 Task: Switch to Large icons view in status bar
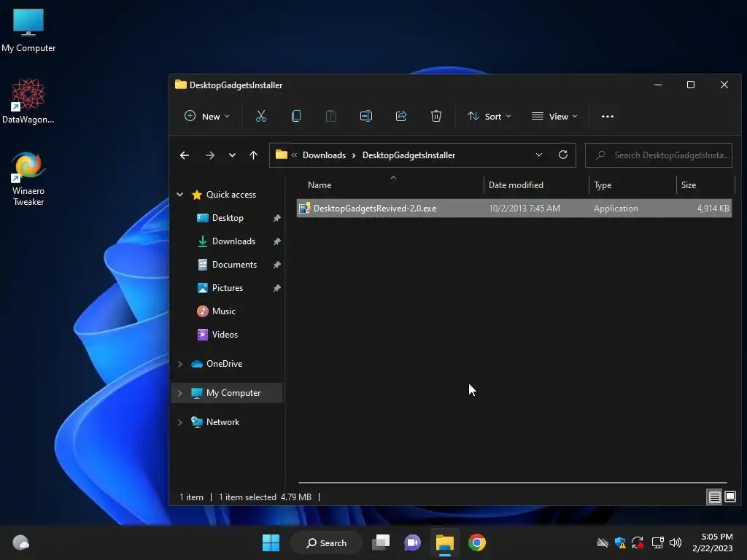tap(730, 497)
